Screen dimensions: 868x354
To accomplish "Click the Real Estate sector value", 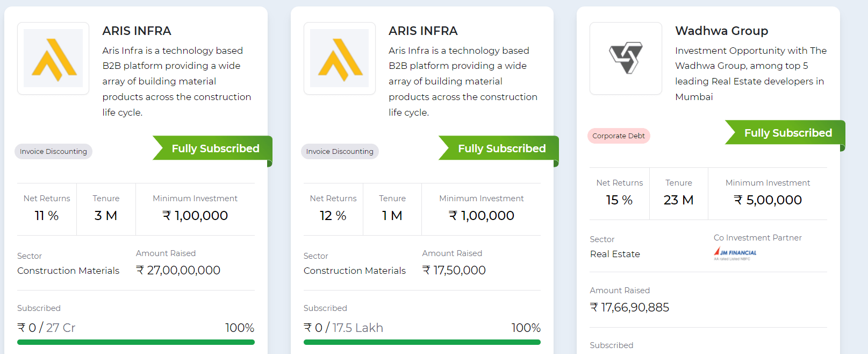I will [615, 254].
